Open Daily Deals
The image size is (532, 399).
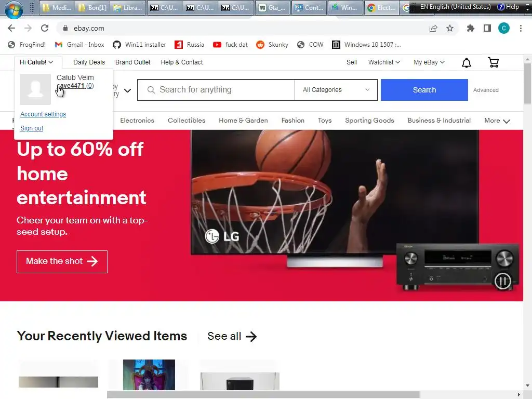click(89, 62)
